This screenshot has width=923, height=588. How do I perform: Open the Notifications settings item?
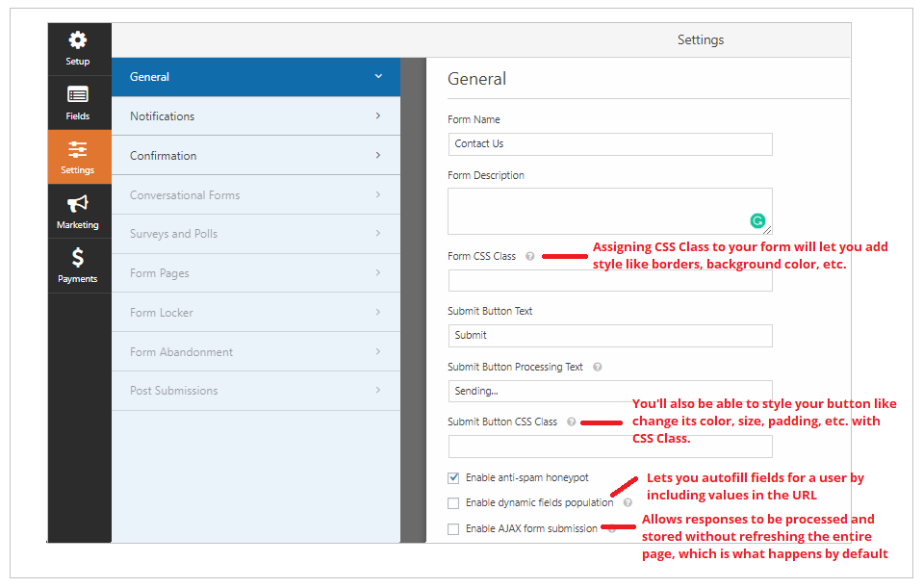pos(256,115)
